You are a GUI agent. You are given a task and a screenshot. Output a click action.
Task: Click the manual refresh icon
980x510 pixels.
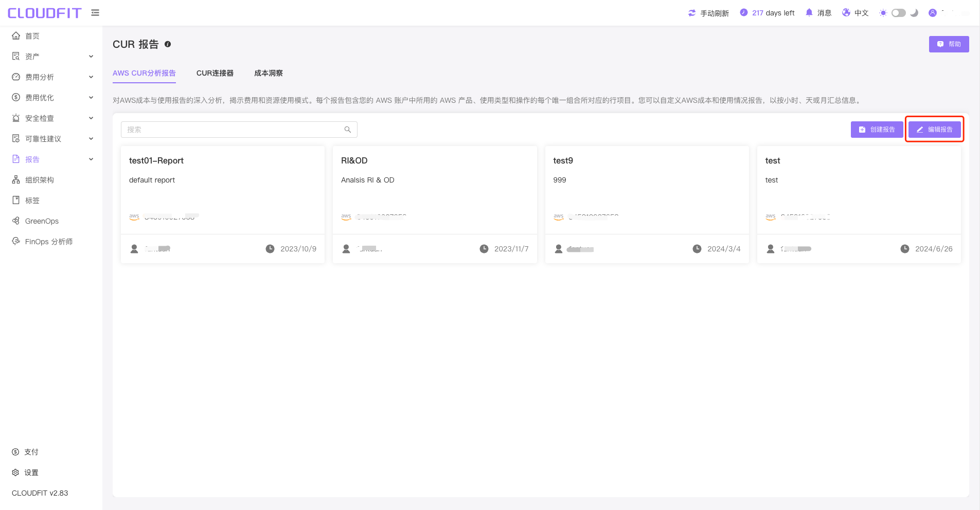692,13
